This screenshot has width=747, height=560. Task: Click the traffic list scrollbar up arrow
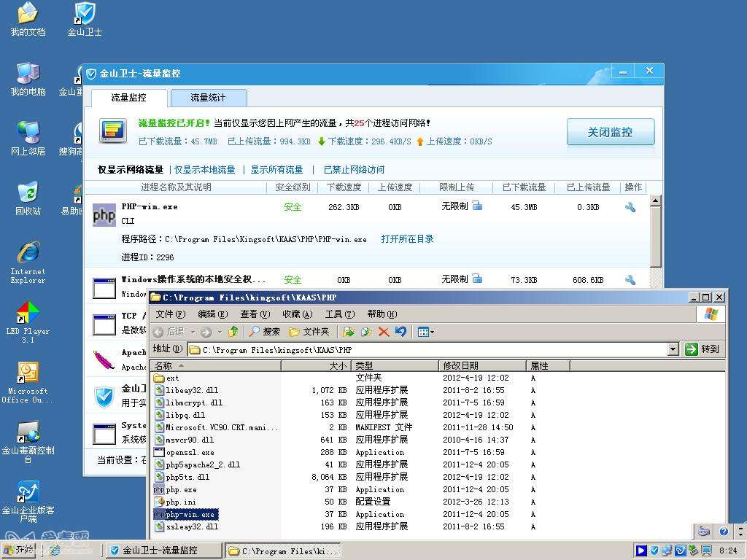click(656, 201)
